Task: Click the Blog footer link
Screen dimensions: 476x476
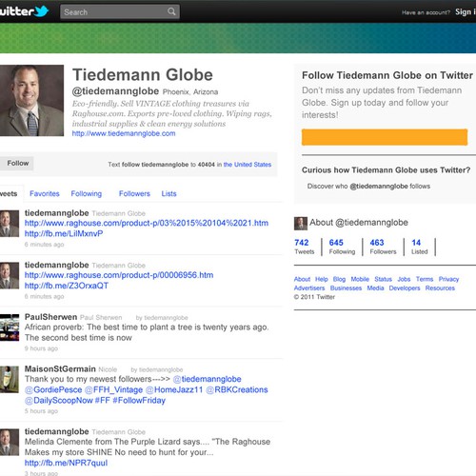Action: 339,279
